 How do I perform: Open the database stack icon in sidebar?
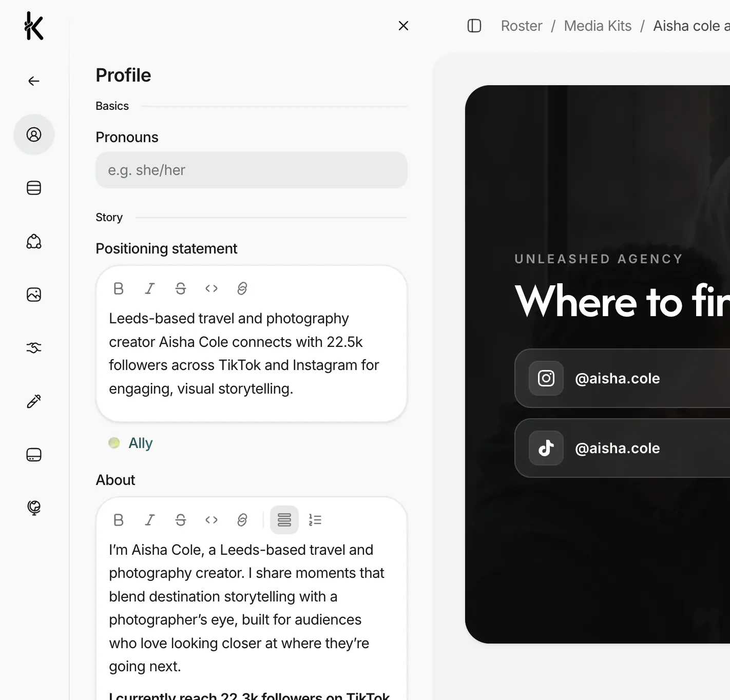(34, 188)
